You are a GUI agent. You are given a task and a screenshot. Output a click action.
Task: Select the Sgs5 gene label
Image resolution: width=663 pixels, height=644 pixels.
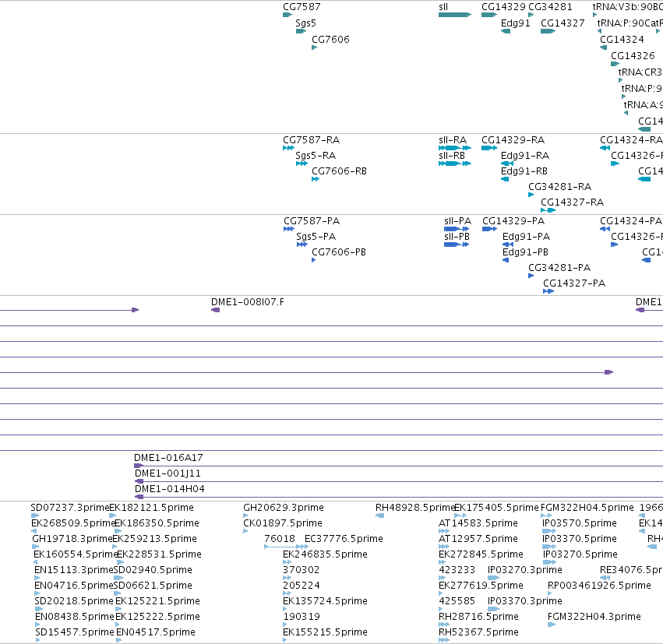click(305, 23)
